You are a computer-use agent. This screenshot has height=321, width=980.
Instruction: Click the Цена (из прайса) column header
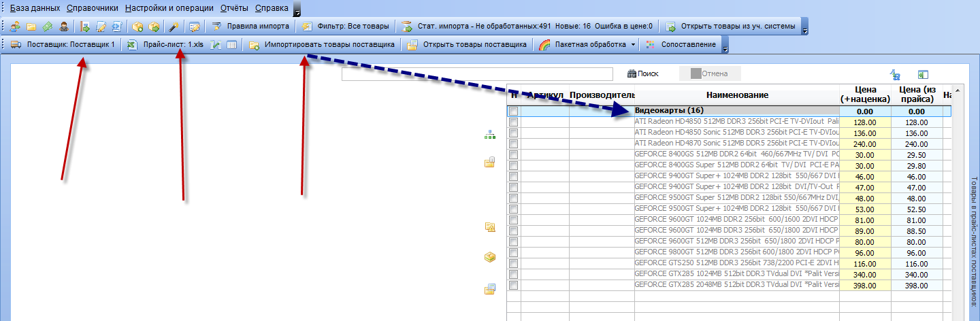[917, 95]
